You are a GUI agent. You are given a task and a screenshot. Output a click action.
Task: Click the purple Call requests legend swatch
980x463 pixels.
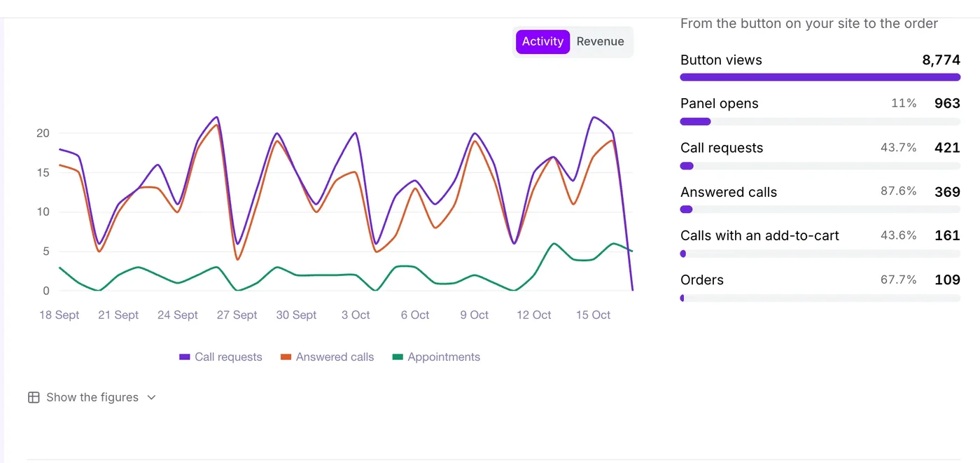click(x=185, y=357)
